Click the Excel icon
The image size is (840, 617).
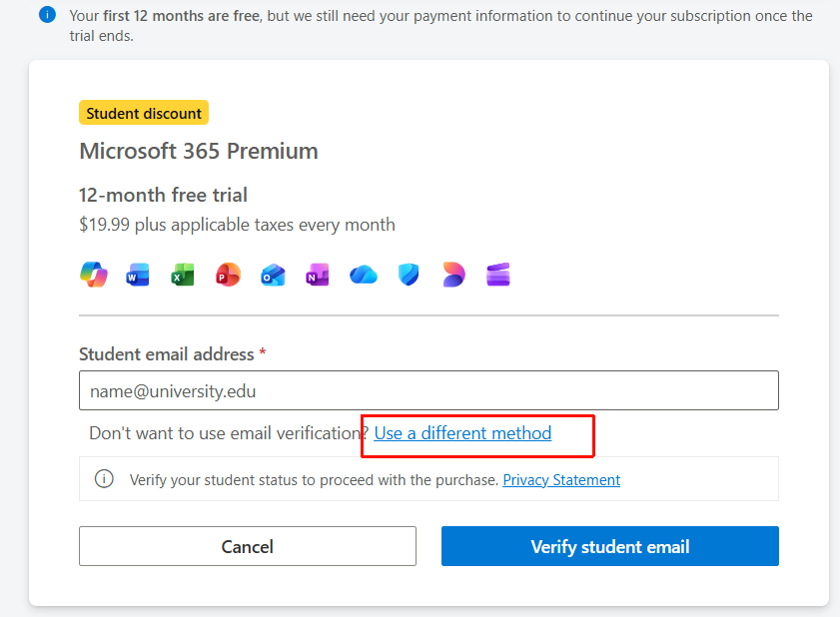click(x=183, y=275)
